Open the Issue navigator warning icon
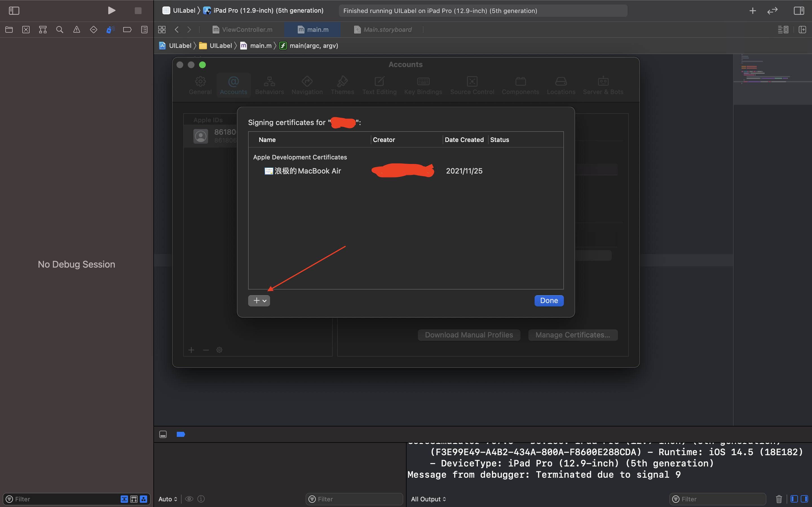 coord(76,30)
